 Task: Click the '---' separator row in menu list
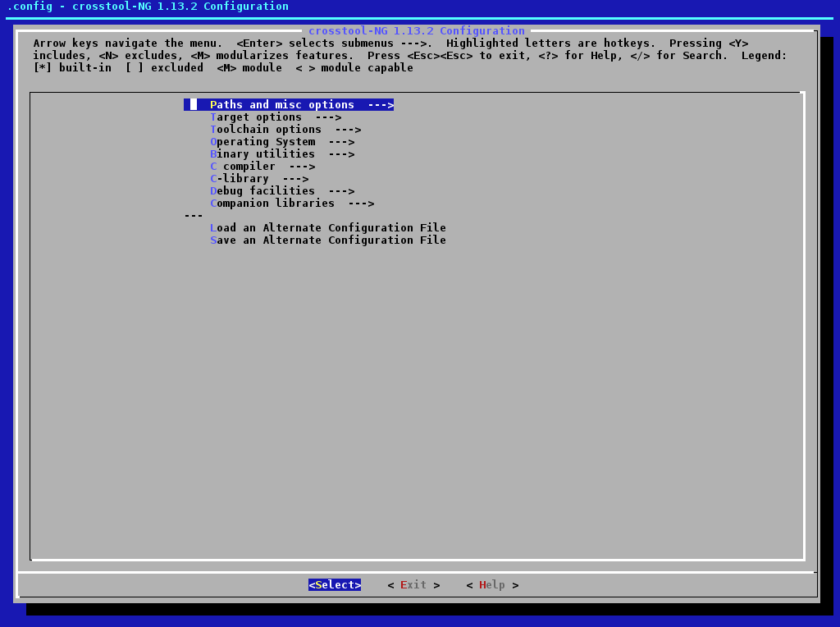(x=194, y=216)
